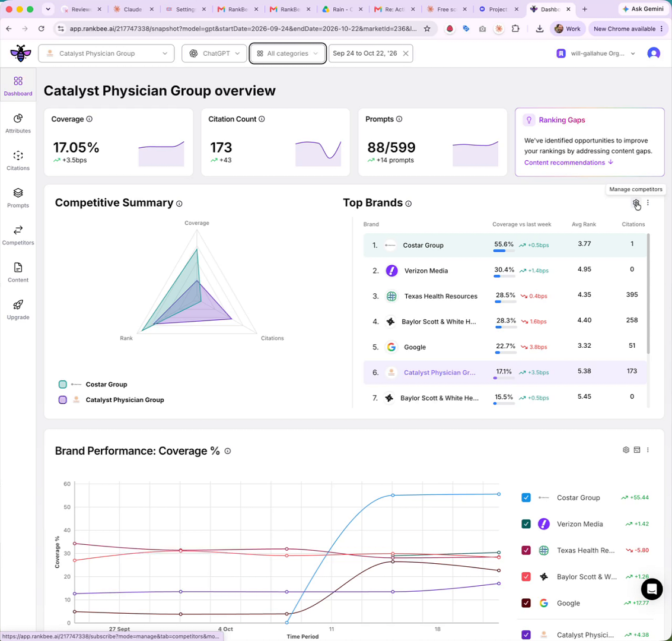The image size is (672, 641).
Task: Click Costar Group teal legend swatch
Action: tap(62, 384)
